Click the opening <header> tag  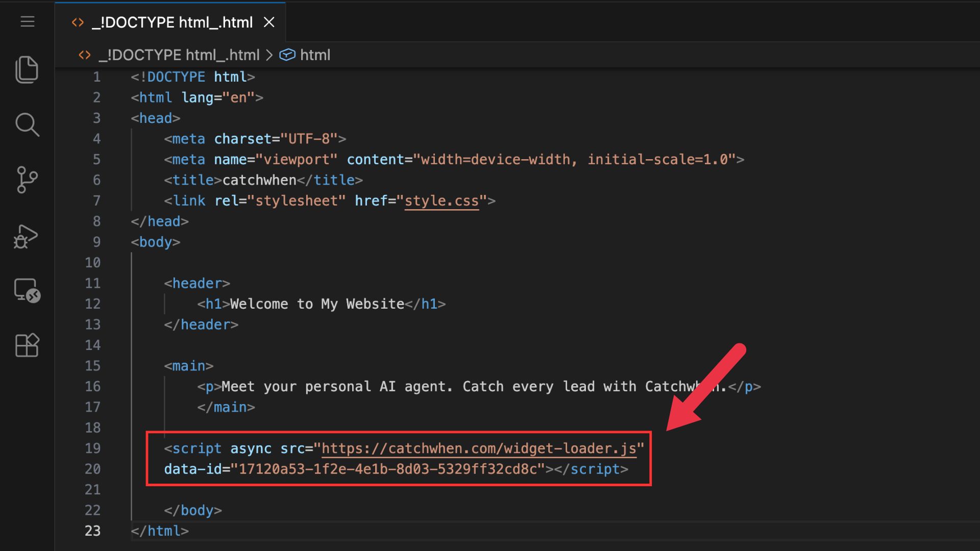point(197,283)
